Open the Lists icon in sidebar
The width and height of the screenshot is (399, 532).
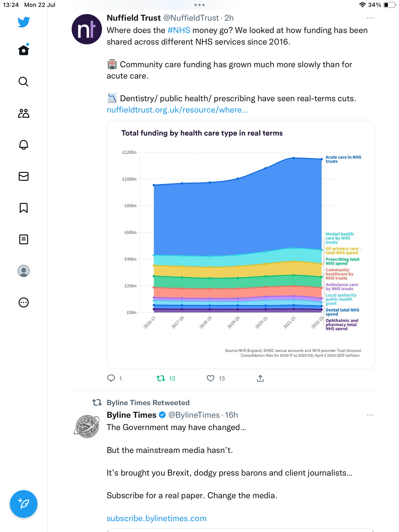coord(24,239)
